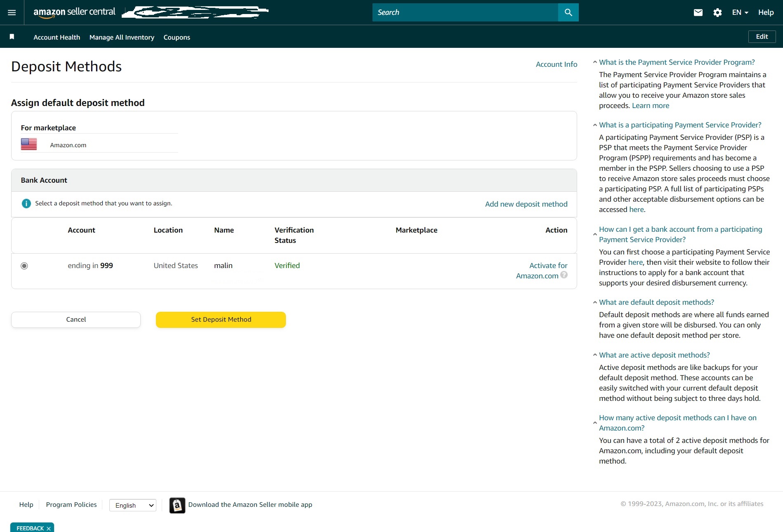Viewport: 783px width, 532px height.
Task: Click the question mark next to Activate for Amazon.com
Action: [x=564, y=275]
